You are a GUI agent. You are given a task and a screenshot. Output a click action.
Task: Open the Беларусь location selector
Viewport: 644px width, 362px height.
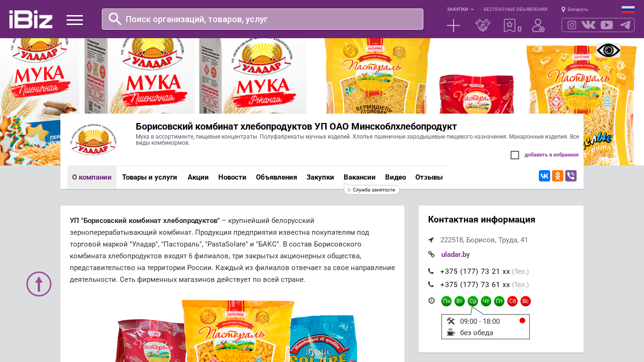tap(575, 9)
